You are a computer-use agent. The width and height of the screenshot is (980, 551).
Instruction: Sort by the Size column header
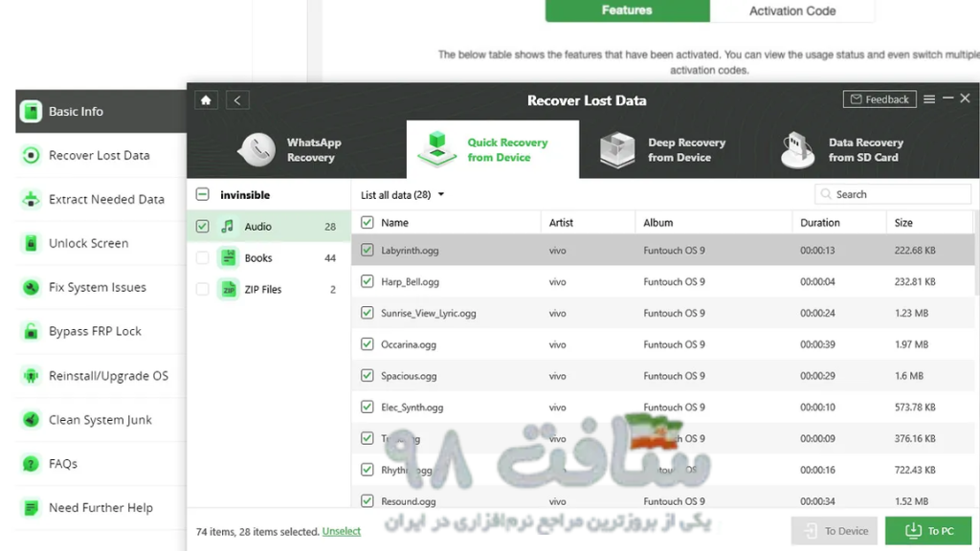click(x=903, y=222)
